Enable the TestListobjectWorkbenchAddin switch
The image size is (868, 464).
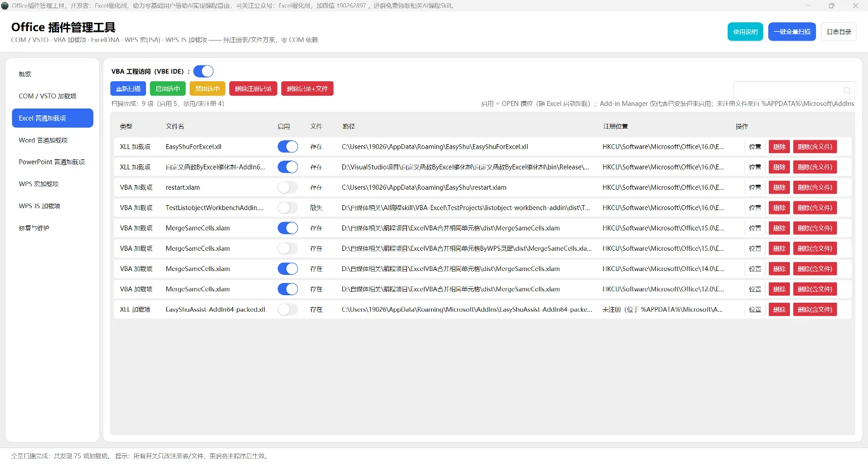click(x=288, y=208)
